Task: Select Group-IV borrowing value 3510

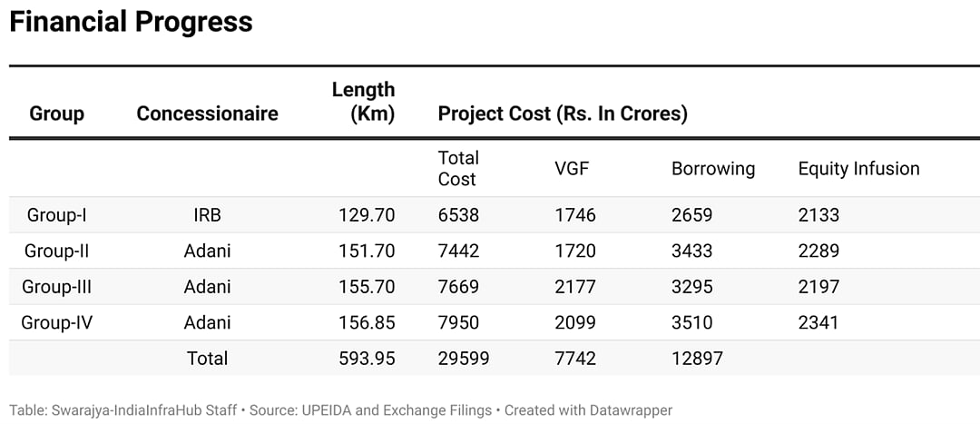Action: (691, 322)
